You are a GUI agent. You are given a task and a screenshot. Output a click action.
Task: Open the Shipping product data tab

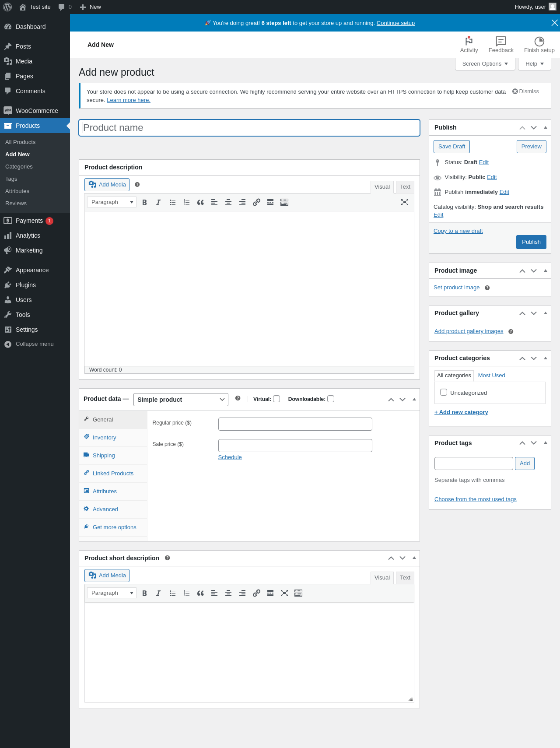point(113,456)
